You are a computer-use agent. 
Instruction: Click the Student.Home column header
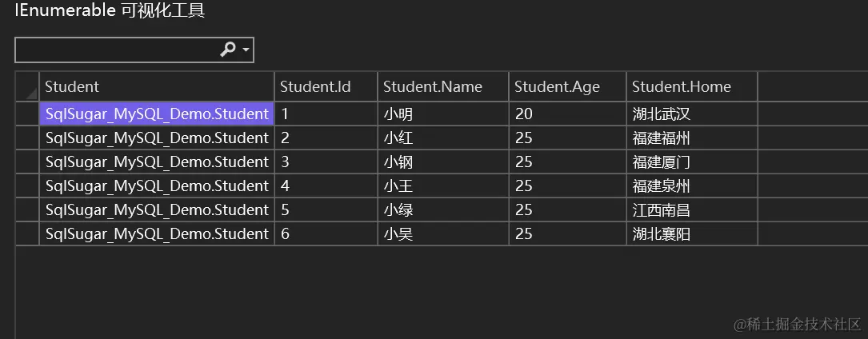(692, 86)
